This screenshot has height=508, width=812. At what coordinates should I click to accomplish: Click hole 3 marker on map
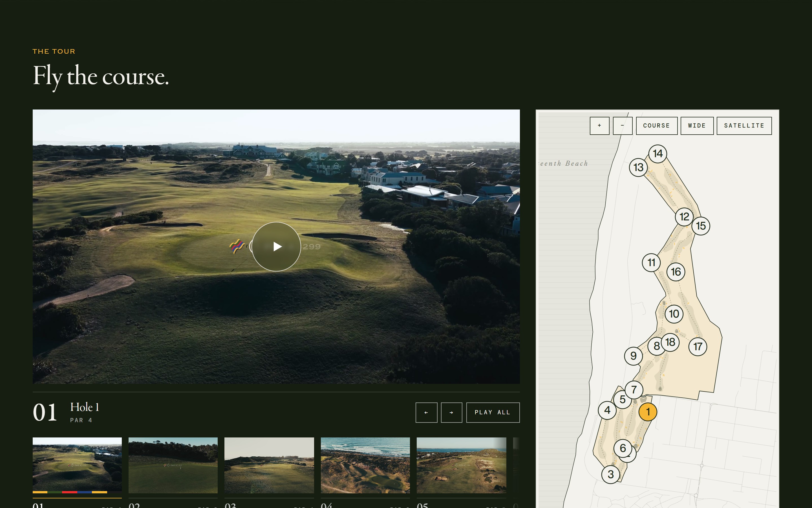tap(611, 474)
